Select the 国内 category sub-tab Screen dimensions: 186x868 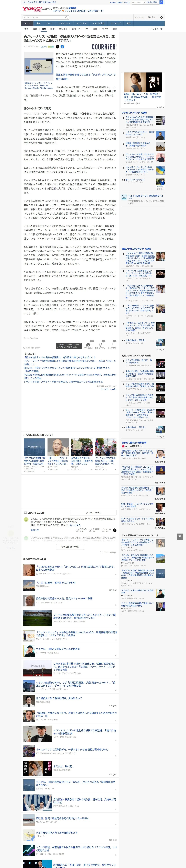pos(35,29)
